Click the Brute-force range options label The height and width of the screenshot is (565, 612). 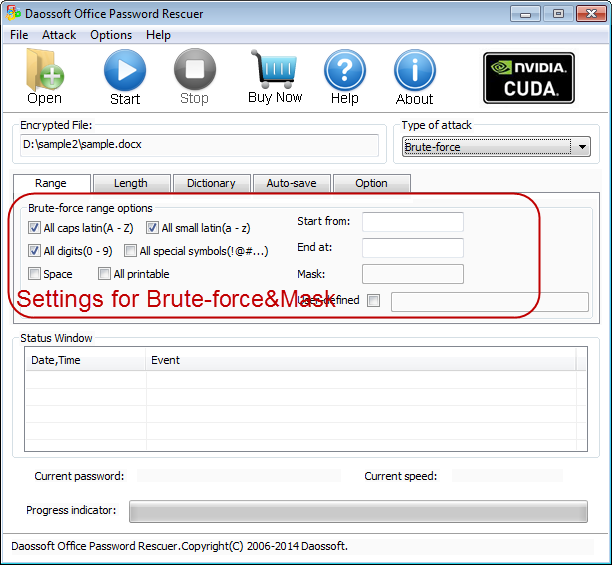90,208
